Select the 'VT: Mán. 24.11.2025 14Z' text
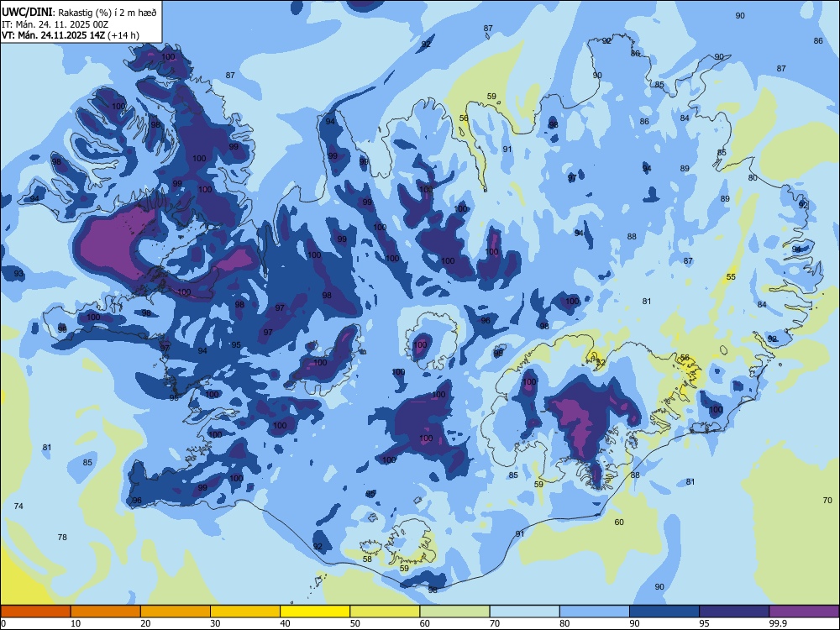This screenshot has width=840, height=630. pos(54,35)
